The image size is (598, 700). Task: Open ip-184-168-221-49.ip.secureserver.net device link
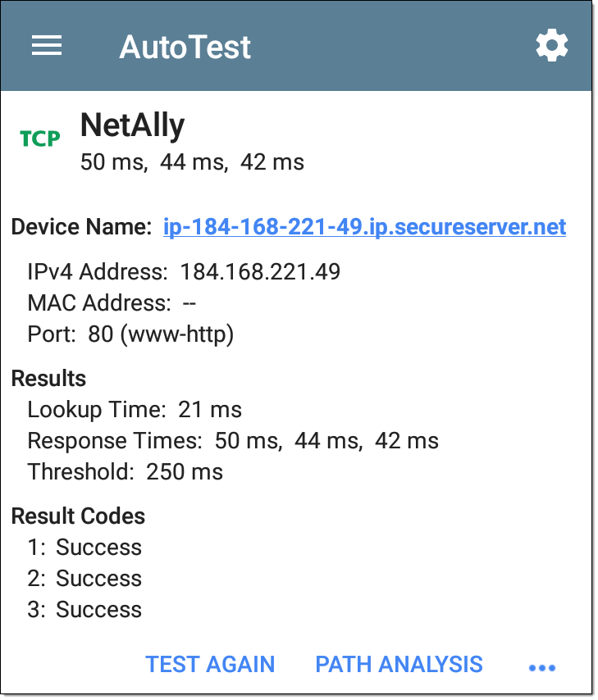365,227
